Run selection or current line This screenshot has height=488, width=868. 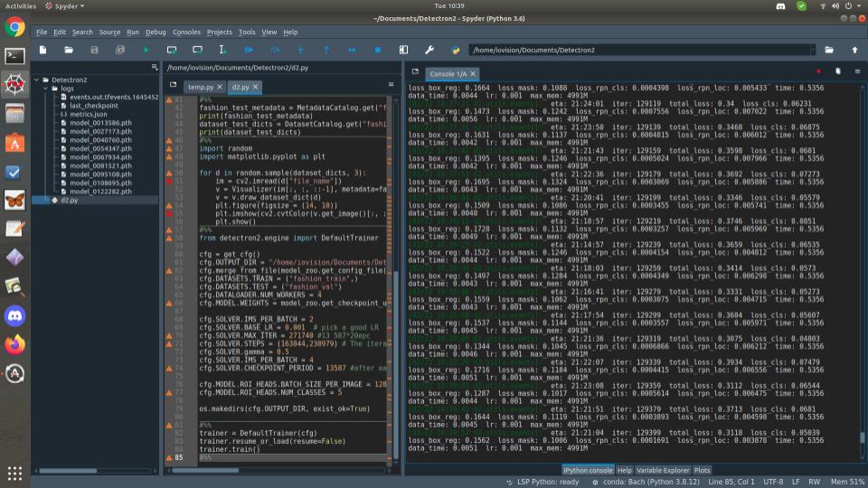coord(222,50)
